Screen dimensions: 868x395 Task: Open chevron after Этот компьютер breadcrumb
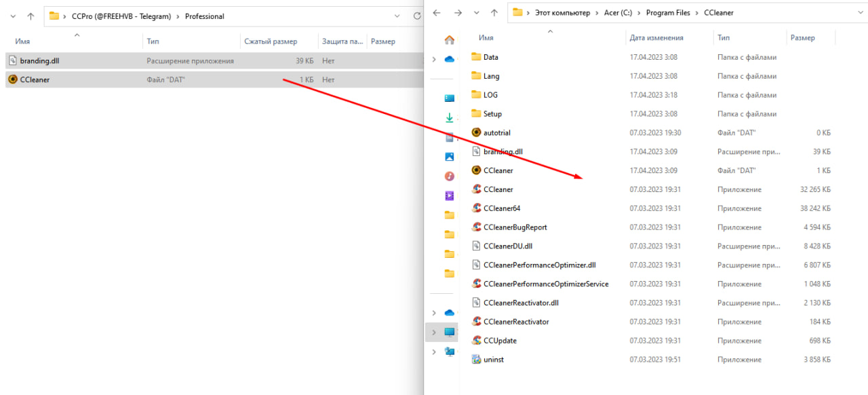tap(597, 13)
